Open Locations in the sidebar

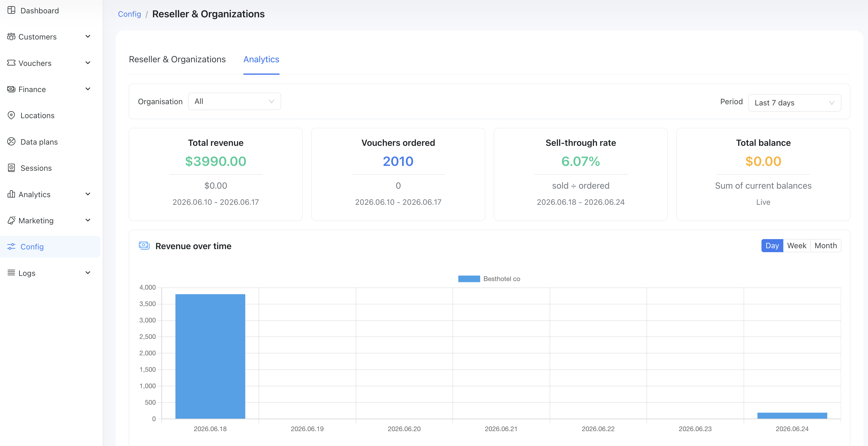pyautogui.click(x=37, y=115)
